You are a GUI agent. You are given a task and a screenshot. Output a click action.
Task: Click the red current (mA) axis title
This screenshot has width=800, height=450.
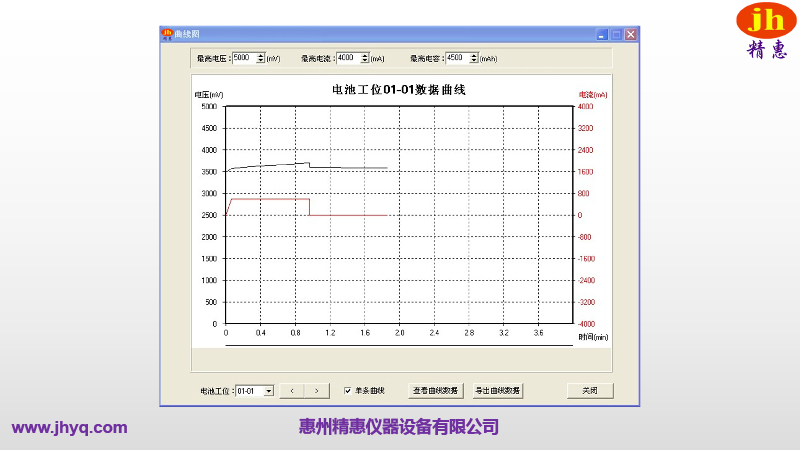pos(593,95)
